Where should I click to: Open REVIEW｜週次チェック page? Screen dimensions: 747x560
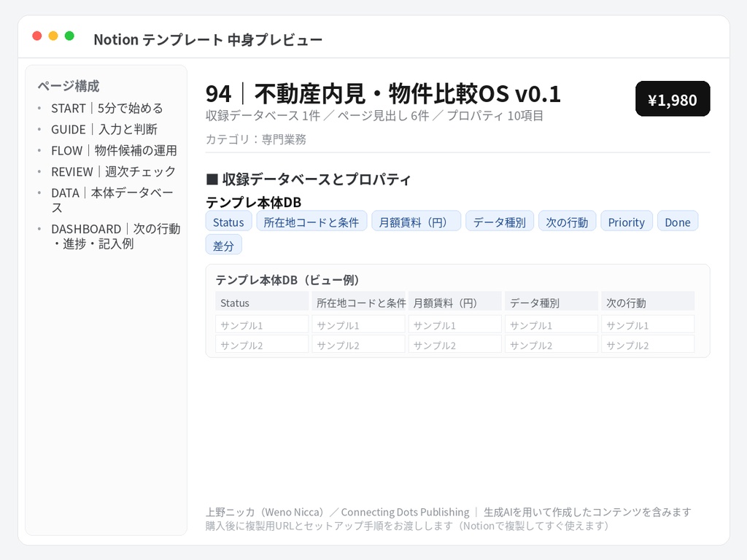(113, 171)
